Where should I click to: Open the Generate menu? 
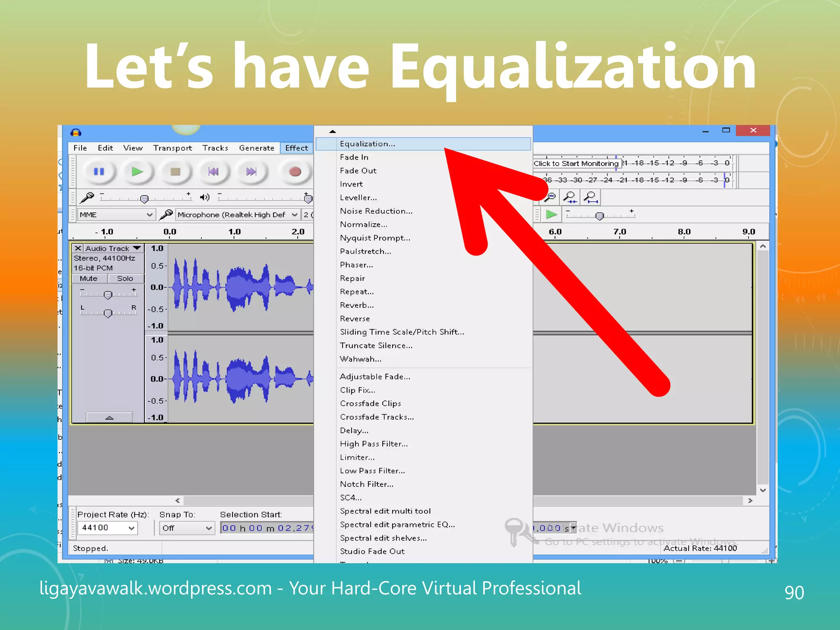256,148
